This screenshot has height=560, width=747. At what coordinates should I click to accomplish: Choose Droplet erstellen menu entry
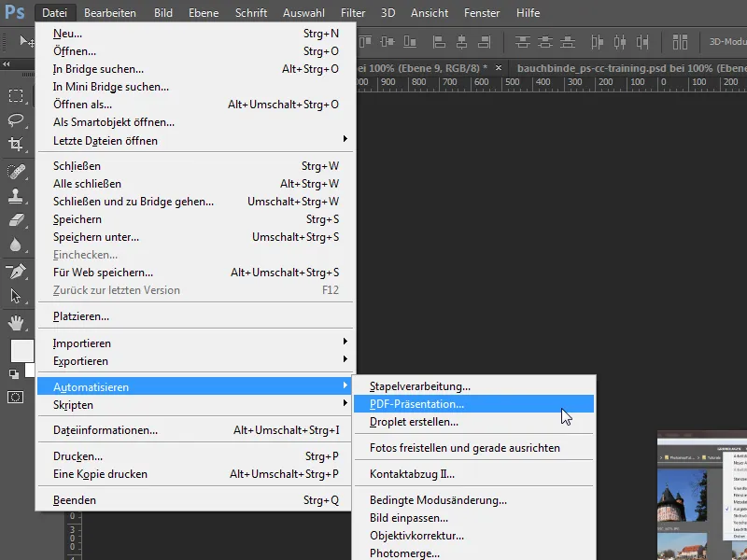click(473, 422)
